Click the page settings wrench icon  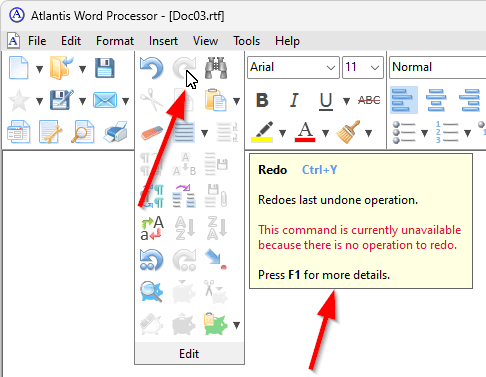[x=51, y=132]
